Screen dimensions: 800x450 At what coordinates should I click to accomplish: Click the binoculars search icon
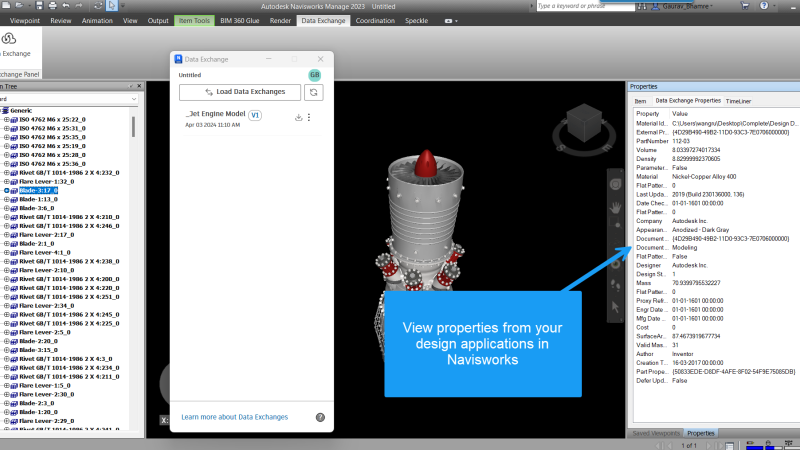(642, 6)
